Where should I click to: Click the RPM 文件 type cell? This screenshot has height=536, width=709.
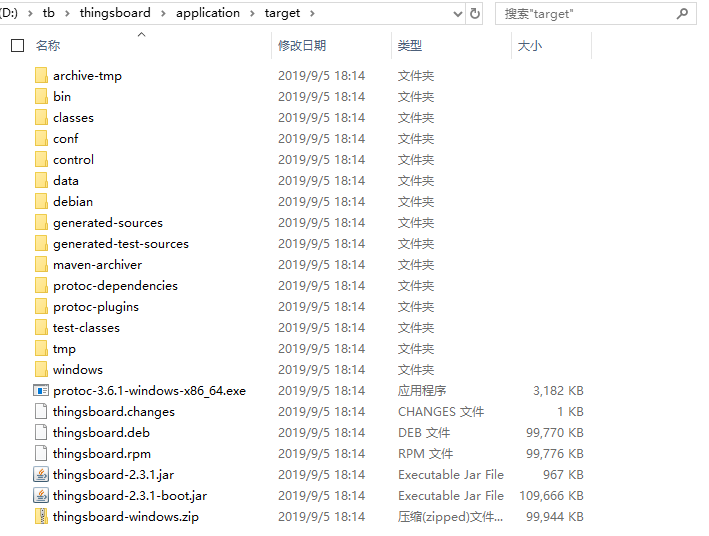pyautogui.click(x=425, y=454)
